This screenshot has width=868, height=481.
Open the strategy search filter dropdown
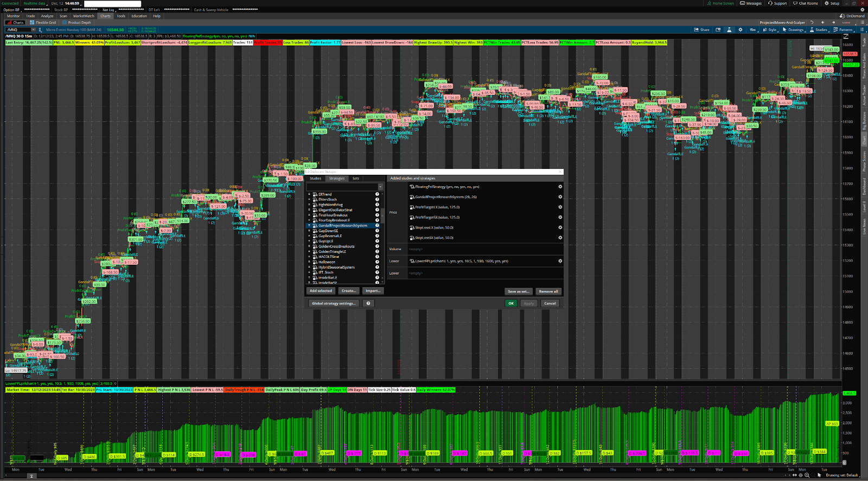tap(380, 187)
